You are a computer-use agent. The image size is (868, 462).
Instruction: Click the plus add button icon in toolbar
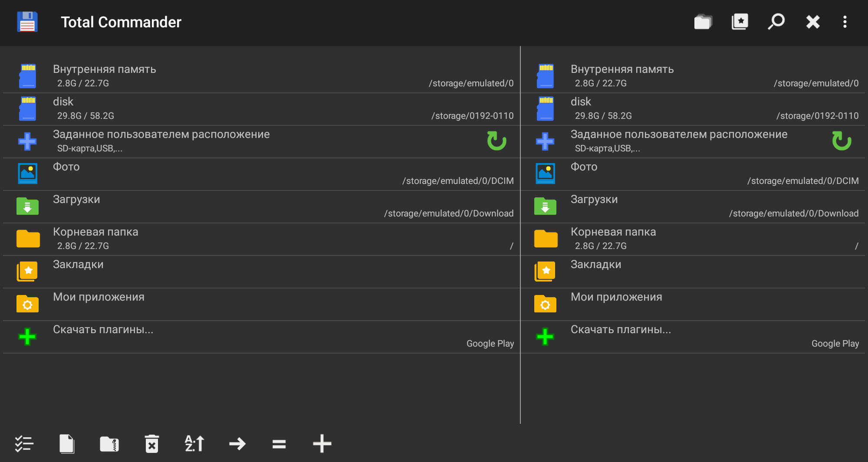click(322, 444)
